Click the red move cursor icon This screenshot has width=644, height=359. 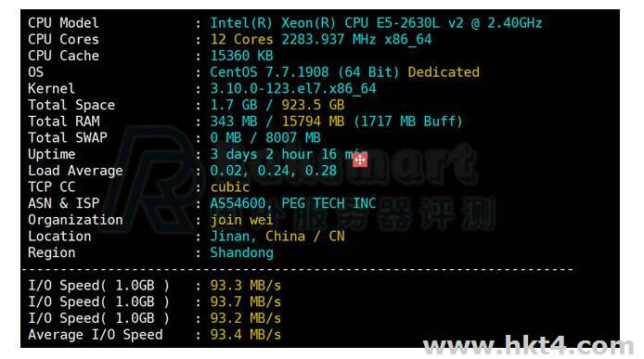coord(360,160)
